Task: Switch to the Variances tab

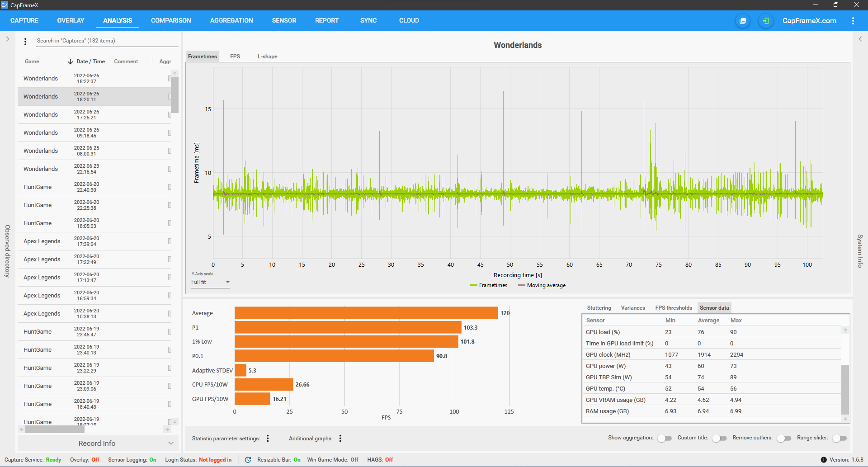Action: click(x=633, y=308)
